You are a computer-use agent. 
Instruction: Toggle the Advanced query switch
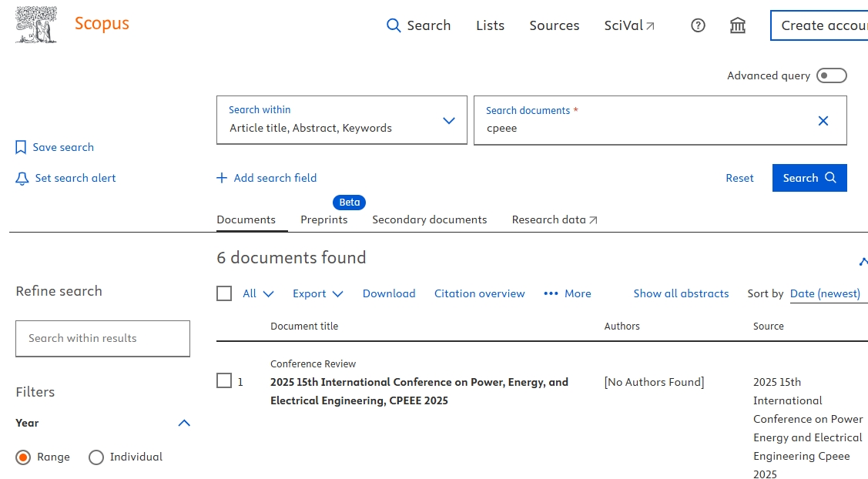click(x=832, y=75)
